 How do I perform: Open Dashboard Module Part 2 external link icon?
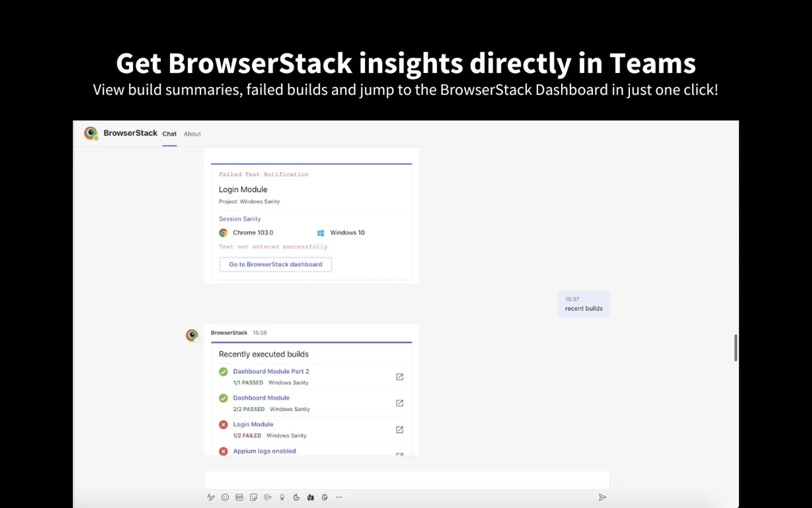[399, 377]
